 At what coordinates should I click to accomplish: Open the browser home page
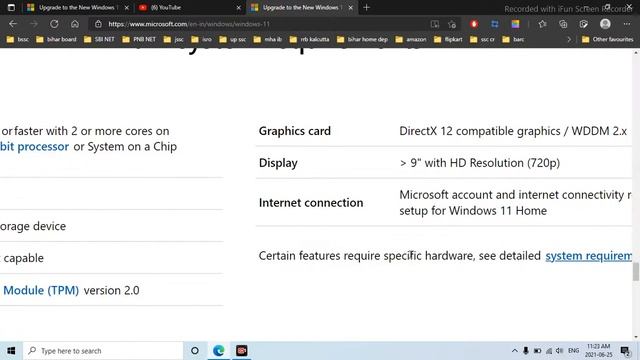[75, 24]
